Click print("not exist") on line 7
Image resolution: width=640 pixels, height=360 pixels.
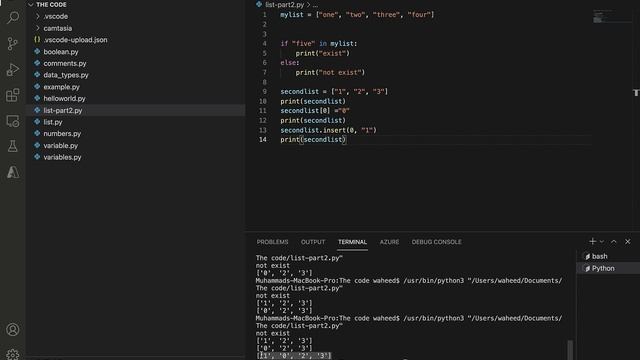coord(330,72)
